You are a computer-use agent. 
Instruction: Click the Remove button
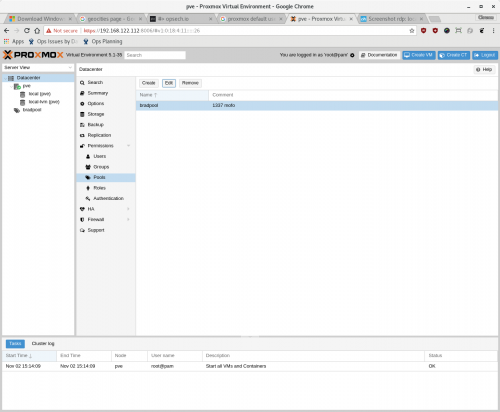pyautogui.click(x=190, y=83)
